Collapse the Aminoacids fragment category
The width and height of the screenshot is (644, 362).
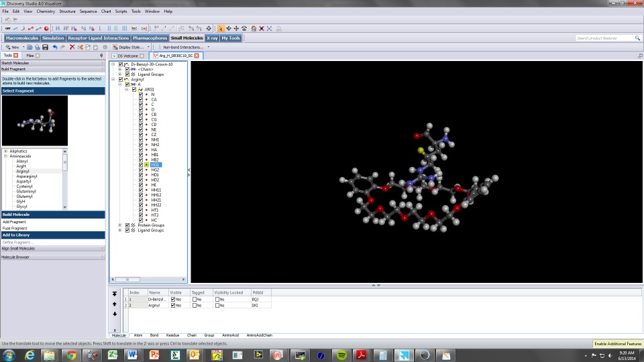6,156
